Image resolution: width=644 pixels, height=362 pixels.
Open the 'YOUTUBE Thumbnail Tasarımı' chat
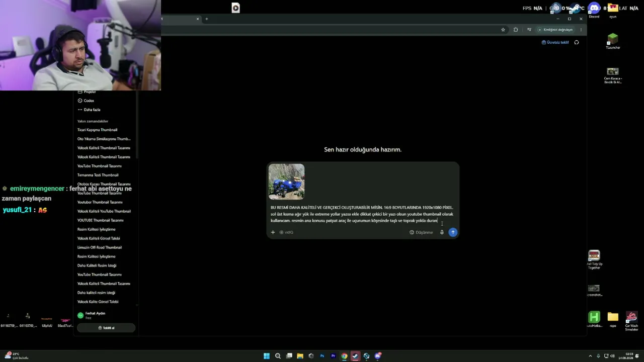pyautogui.click(x=100, y=220)
